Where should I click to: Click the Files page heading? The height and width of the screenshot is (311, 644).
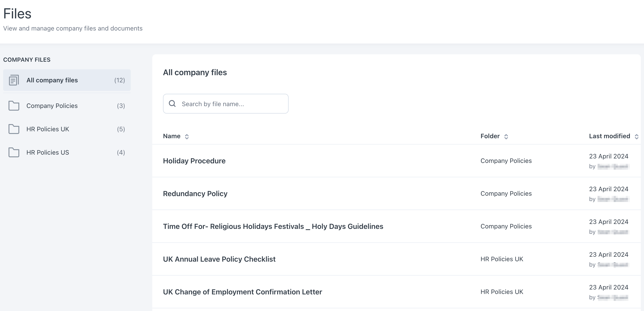click(x=17, y=13)
